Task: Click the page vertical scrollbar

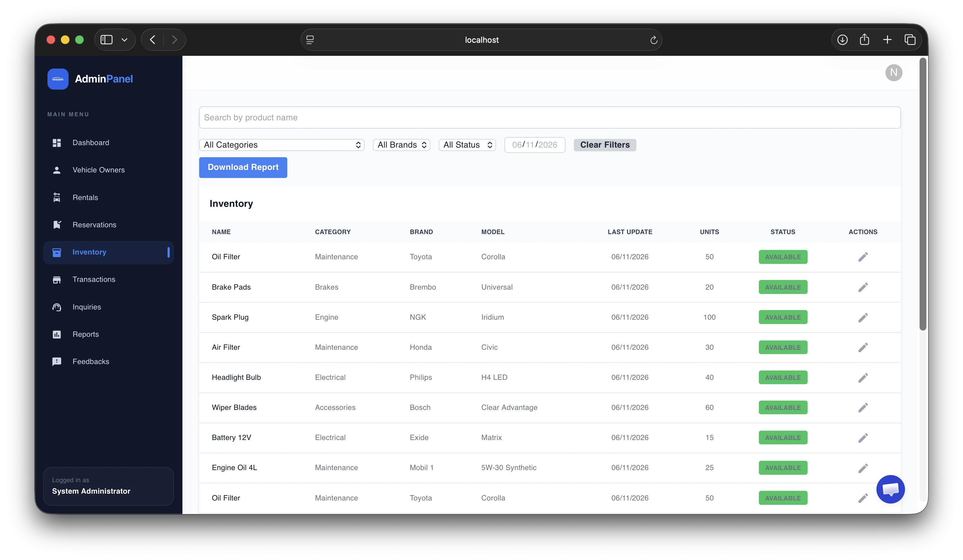Action: [x=923, y=194]
